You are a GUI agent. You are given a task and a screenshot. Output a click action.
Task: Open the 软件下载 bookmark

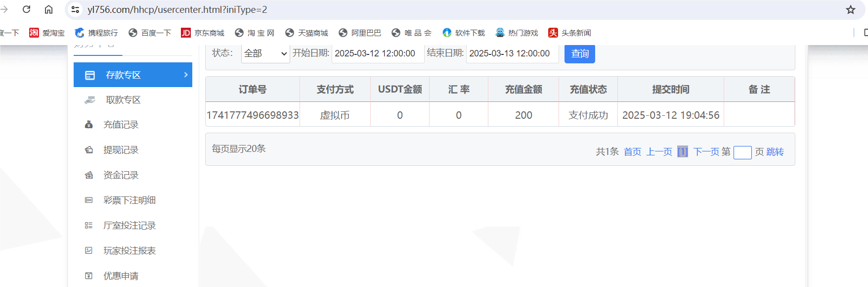tap(464, 33)
